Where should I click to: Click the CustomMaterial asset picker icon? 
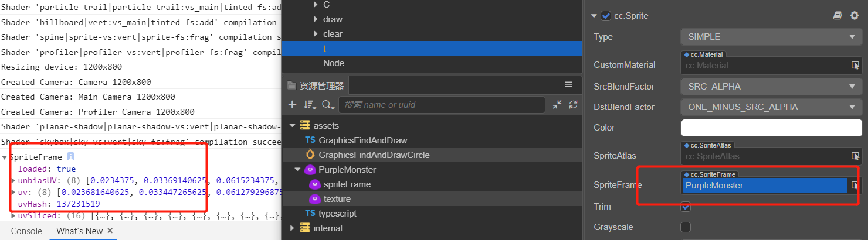click(856, 66)
